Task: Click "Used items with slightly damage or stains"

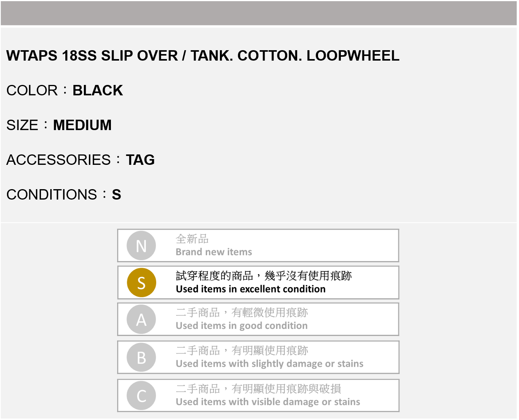Action: pos(269,364)
